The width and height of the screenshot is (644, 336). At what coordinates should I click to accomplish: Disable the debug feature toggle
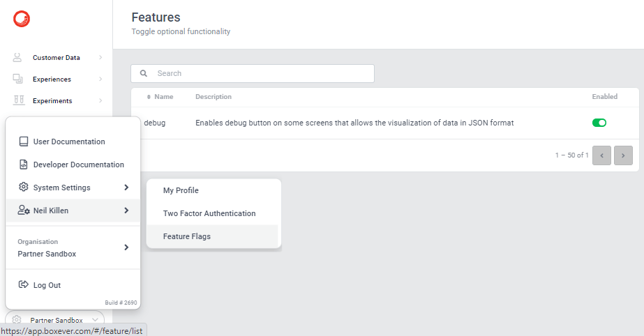pyautogui.click(x=599, y=123)
